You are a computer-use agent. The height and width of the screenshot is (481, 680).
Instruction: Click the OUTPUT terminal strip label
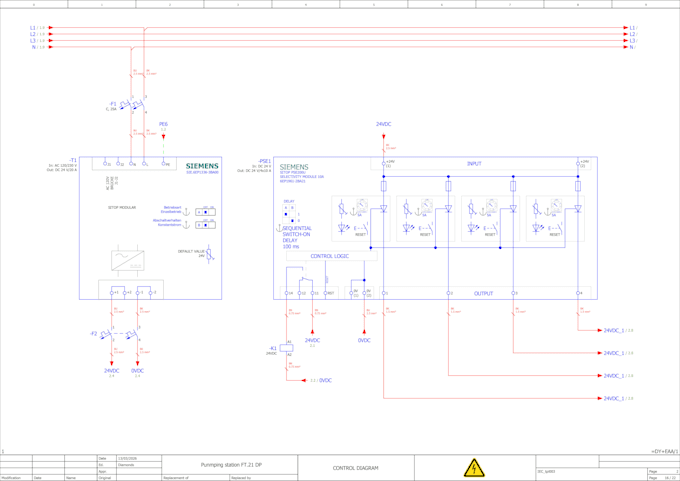coord(483,294)
